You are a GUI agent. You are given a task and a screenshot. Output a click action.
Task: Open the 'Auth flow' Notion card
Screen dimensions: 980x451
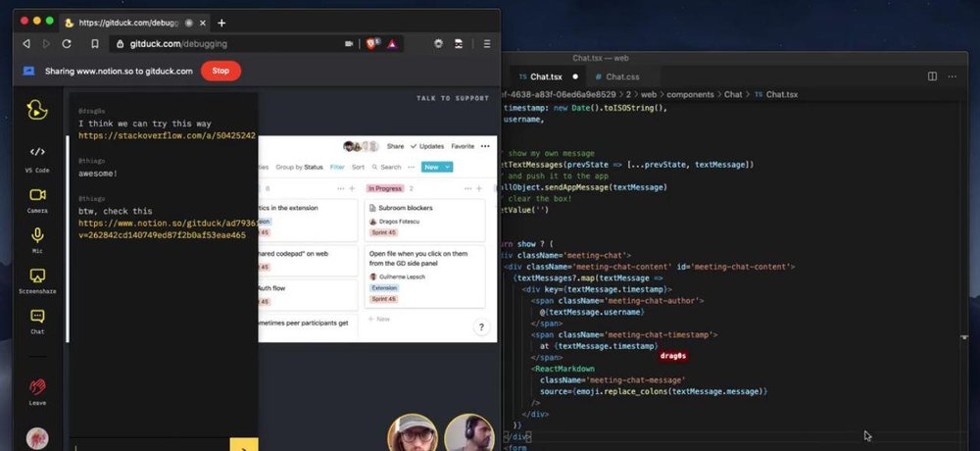(309, 294)
